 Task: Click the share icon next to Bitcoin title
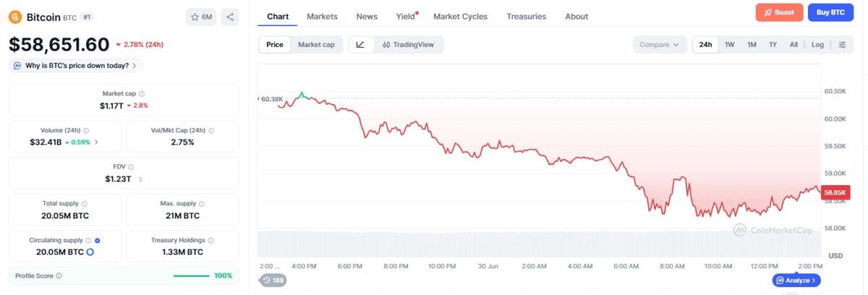pos(229,17)
